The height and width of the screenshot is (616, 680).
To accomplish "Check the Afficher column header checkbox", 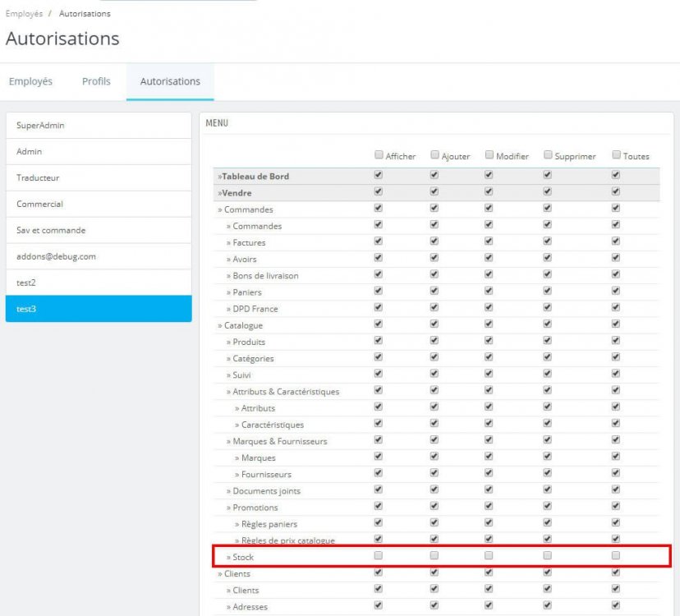I will click(379, 155).
